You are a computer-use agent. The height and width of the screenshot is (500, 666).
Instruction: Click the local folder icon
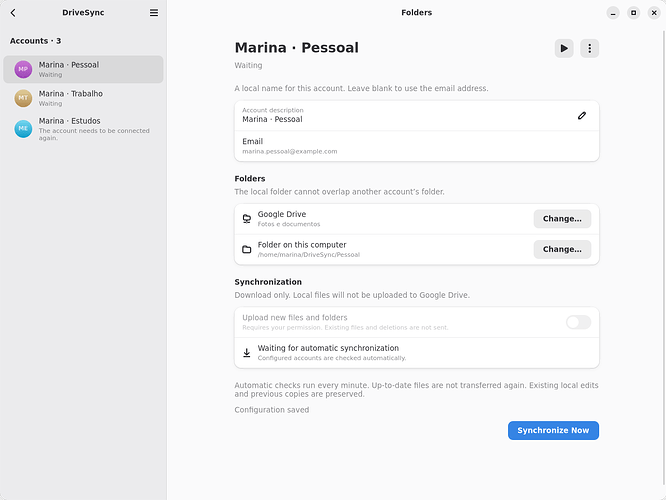[x=247, y=249]
